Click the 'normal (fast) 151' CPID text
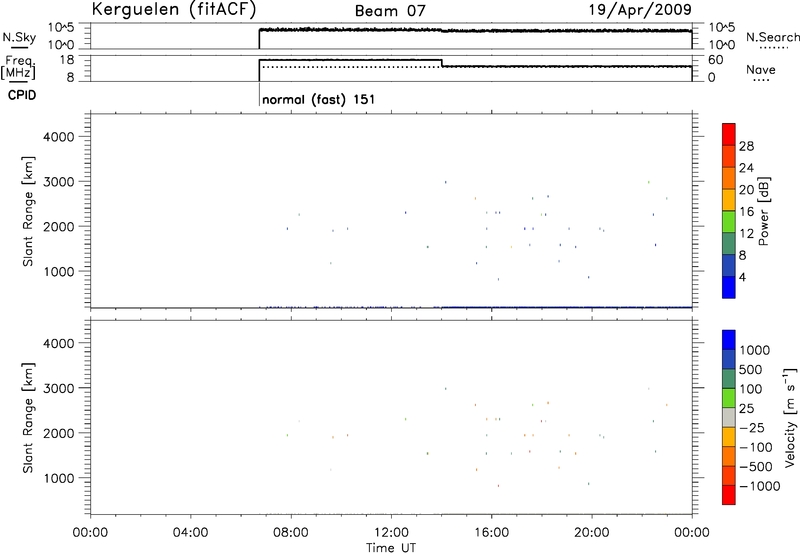 [318, 99]
